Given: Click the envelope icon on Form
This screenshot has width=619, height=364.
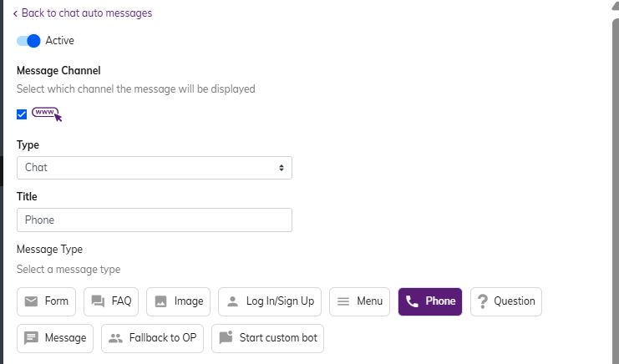Looking at the screenshot, I should click(x=32, y=301).
